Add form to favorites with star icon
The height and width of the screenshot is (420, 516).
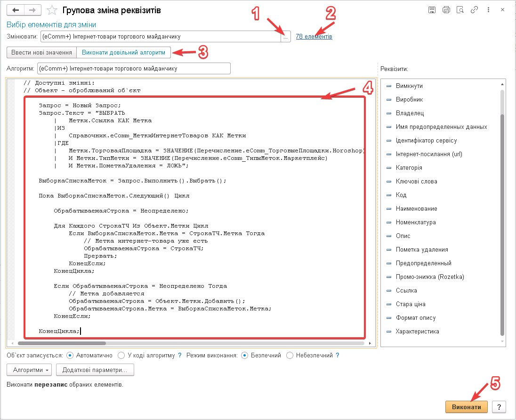tap(52, 10)
